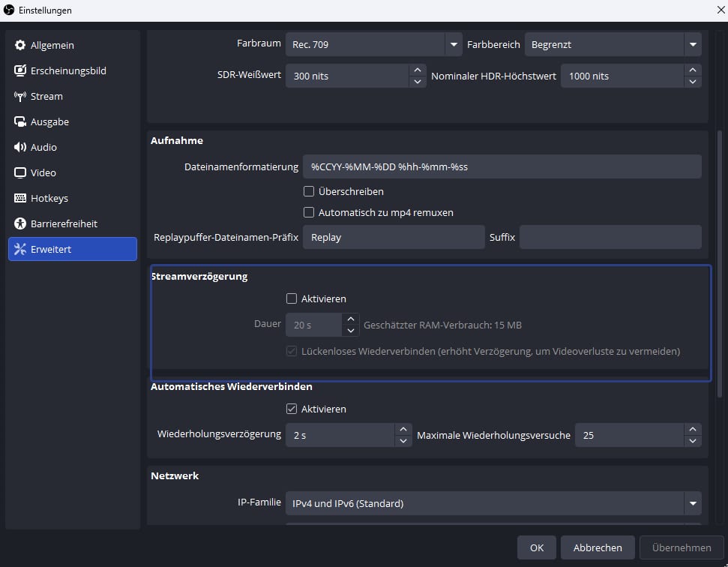Click the Video monitor icon
The image size is (728, 567).
pyautogui.click(x=20, y=172)
